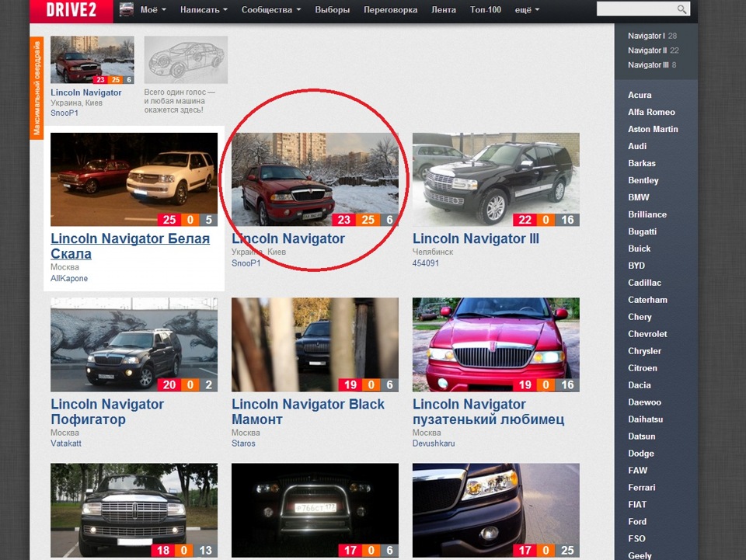Open the BMW brand link

coord(639,198)
